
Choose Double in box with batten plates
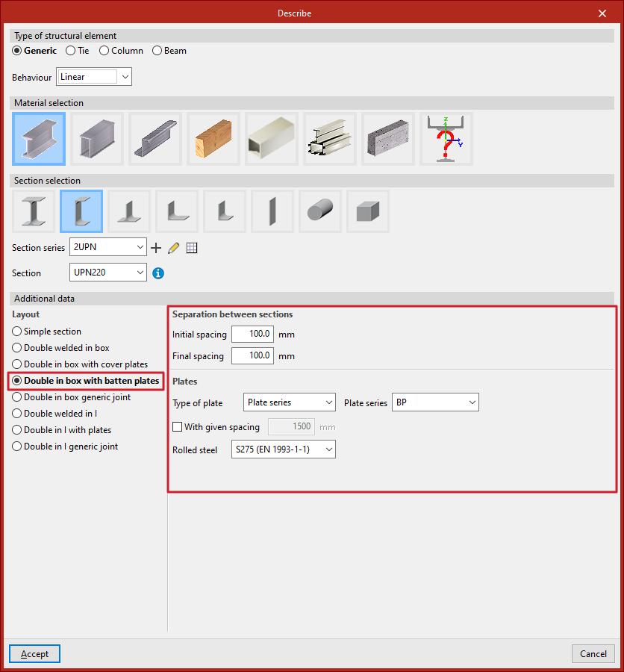click(86, 381)
